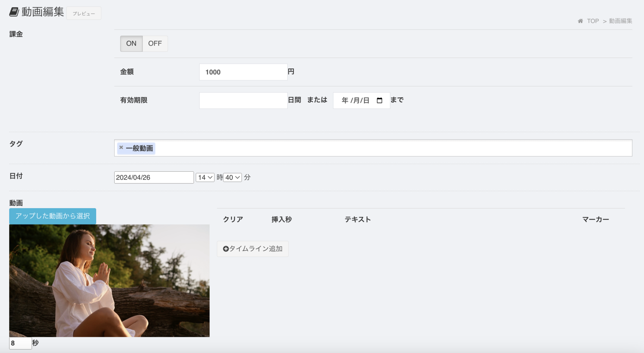Click アップした動画から選択 button
Screen dimensions: 644x353
click(x=53, y=216)
